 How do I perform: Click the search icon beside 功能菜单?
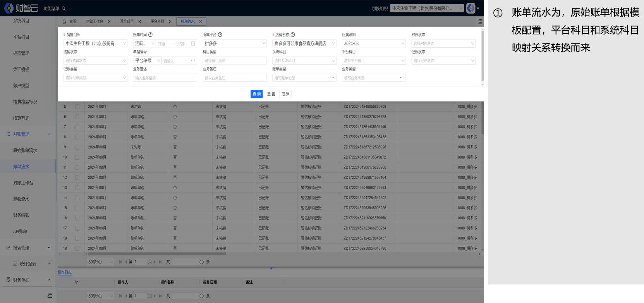[x=64, y=9]
